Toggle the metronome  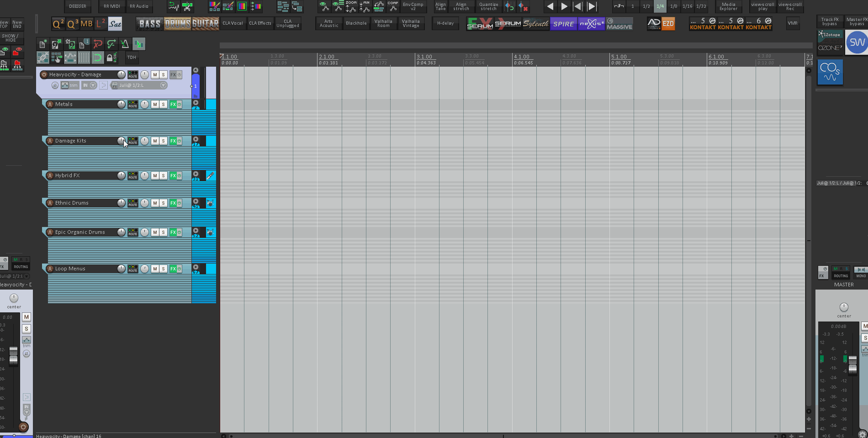tap(125, 44)
